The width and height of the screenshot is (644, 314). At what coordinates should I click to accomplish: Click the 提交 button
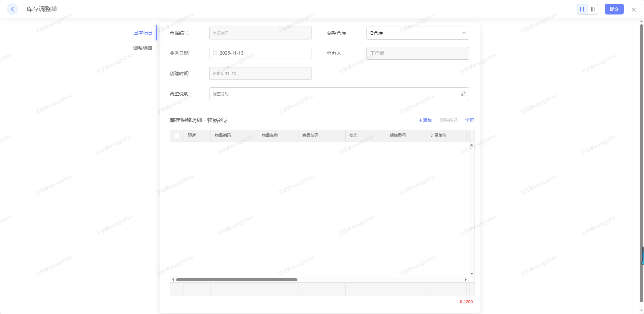click(x=614, y=9)
